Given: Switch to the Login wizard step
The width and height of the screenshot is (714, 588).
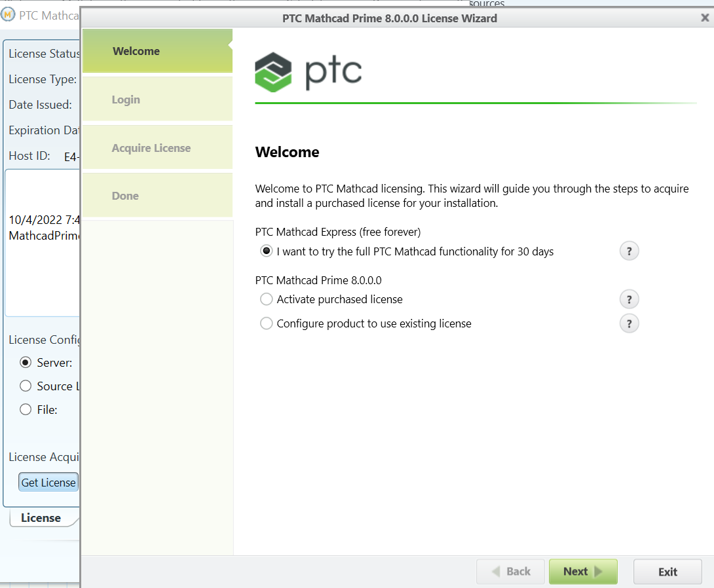Looking at the screenshot, I should click(157, 99).
